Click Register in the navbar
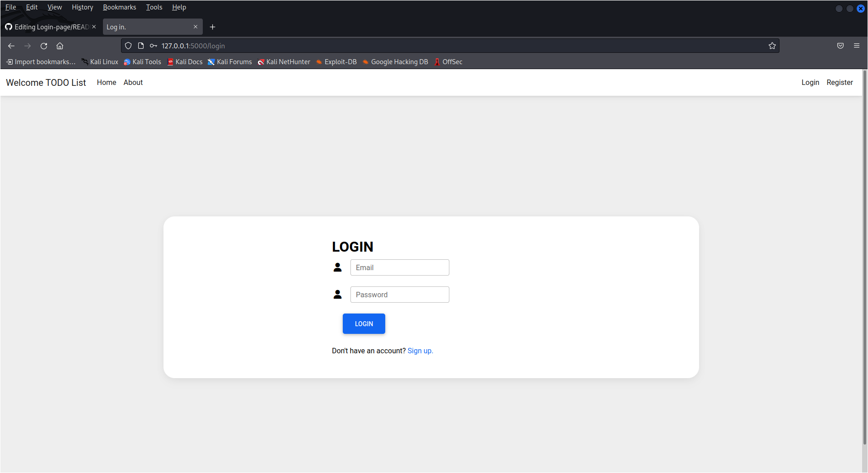The height and width of the screenshot is (473, 868). 840,82
